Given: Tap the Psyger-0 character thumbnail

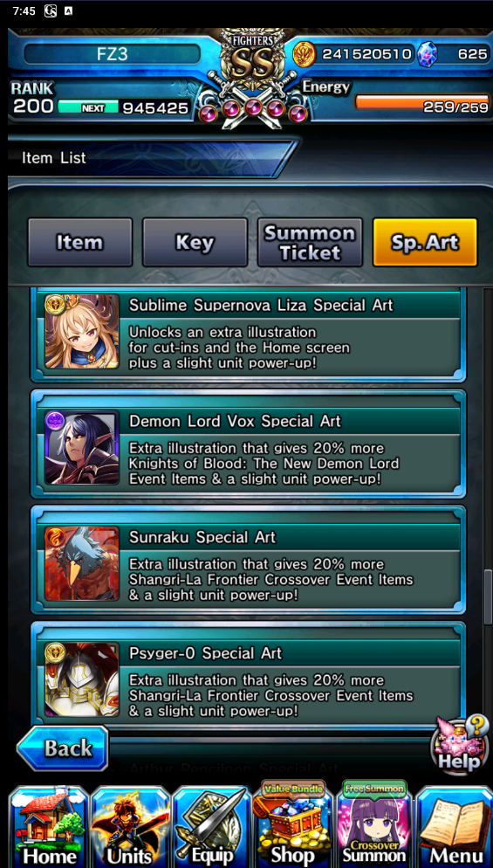Looking at the screenshot, I should point(82,679).
